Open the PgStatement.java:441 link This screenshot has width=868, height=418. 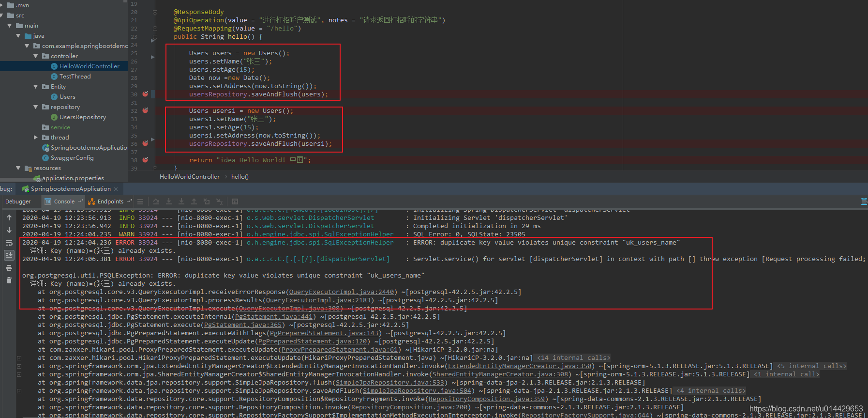click(x=274, y=317)
